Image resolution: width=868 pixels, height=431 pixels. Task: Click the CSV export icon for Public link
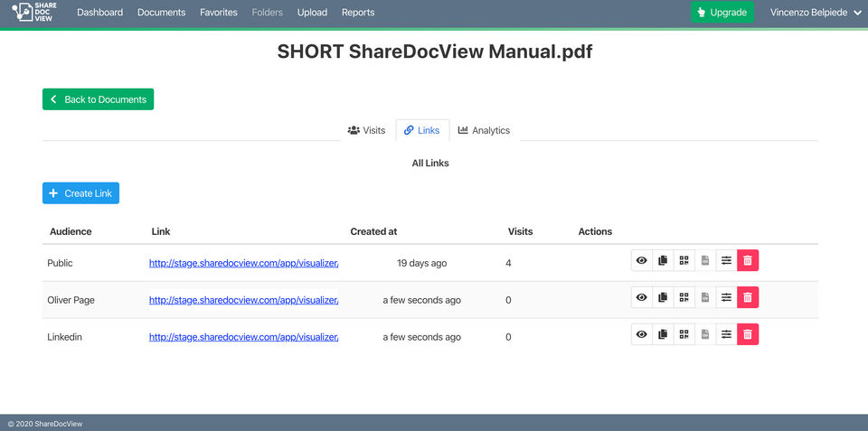[x=705, y=261]
